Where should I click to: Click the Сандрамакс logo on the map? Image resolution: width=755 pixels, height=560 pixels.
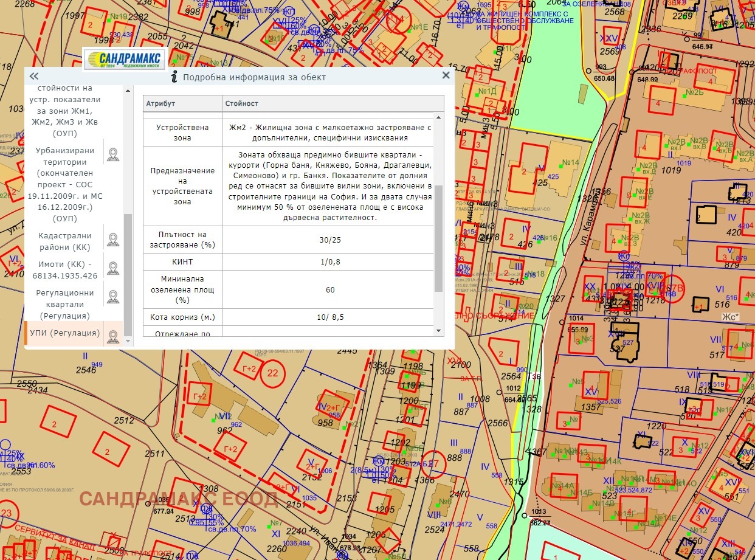[x=125, y=59]
